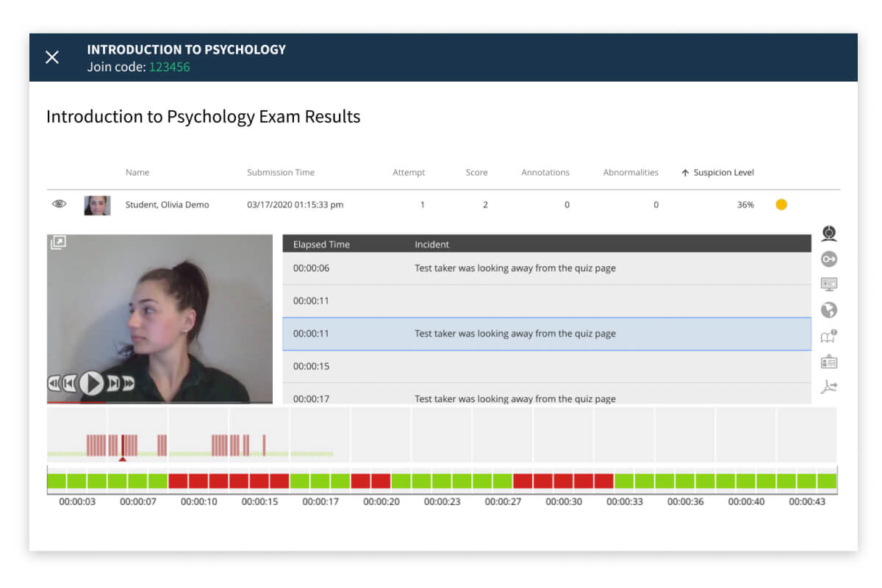
Task: Jump to previous incident in video
Action: pos(69,383)
